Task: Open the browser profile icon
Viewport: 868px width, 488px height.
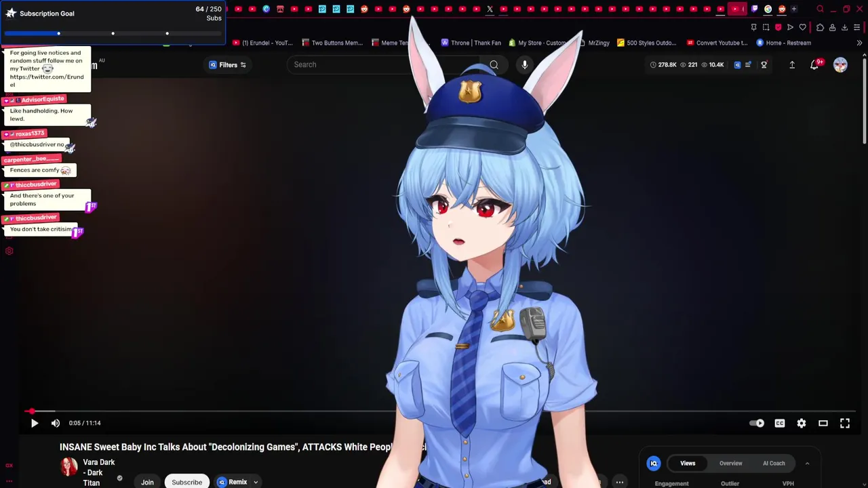Action: pyautogui.click(x=832, y=27)
